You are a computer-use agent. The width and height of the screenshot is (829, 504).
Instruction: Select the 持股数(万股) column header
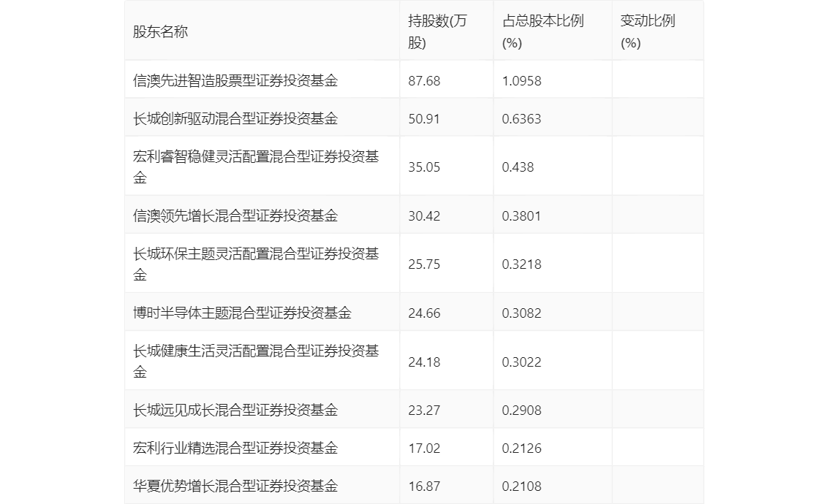447,31
